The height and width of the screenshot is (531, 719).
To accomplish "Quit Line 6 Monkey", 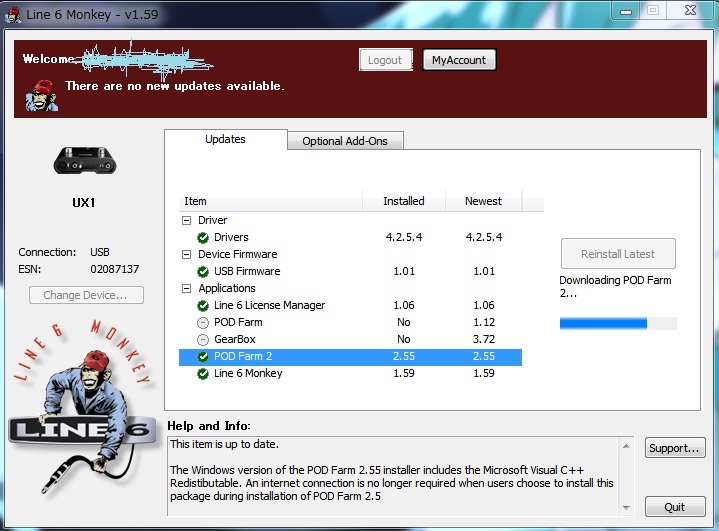I will point(675,507).
